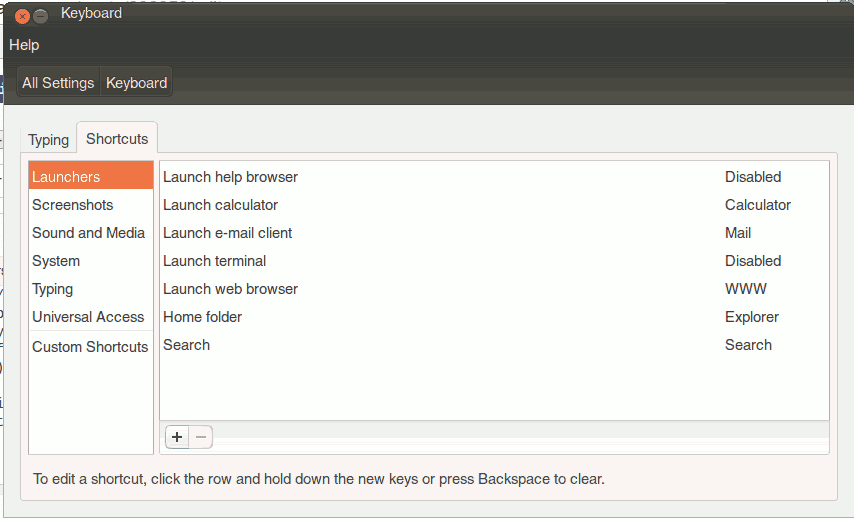Open Sound and Media category
Viewport: 854px width, 518px height.
91,233
